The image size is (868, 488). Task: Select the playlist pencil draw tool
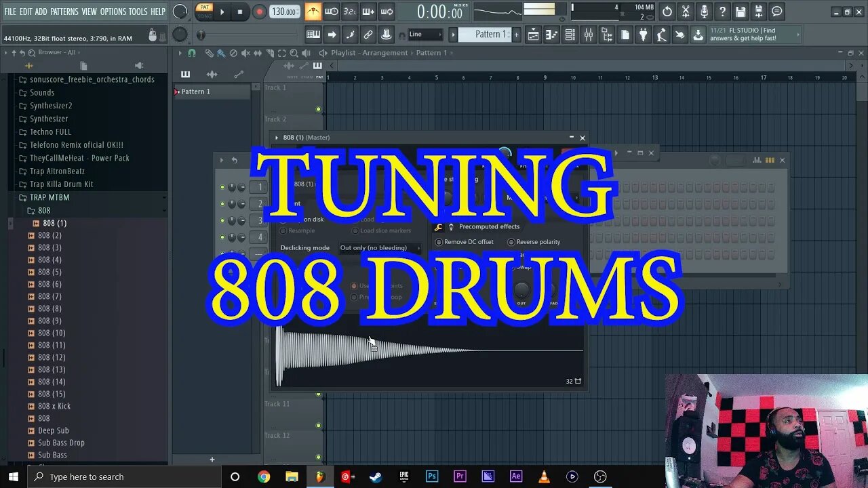tap(209, 53)
